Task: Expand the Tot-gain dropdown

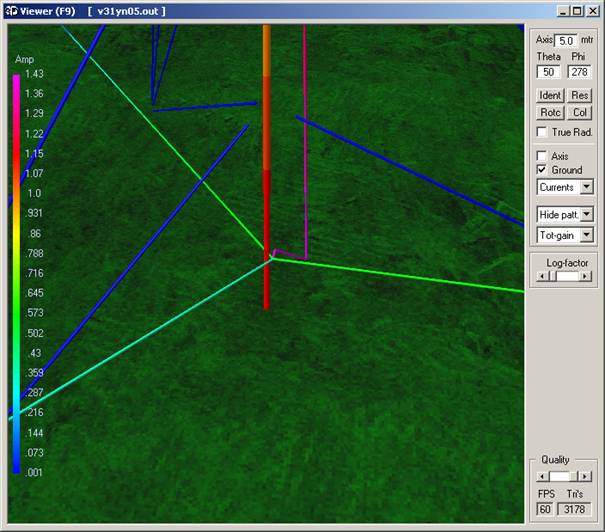Action: coord(586,235)
